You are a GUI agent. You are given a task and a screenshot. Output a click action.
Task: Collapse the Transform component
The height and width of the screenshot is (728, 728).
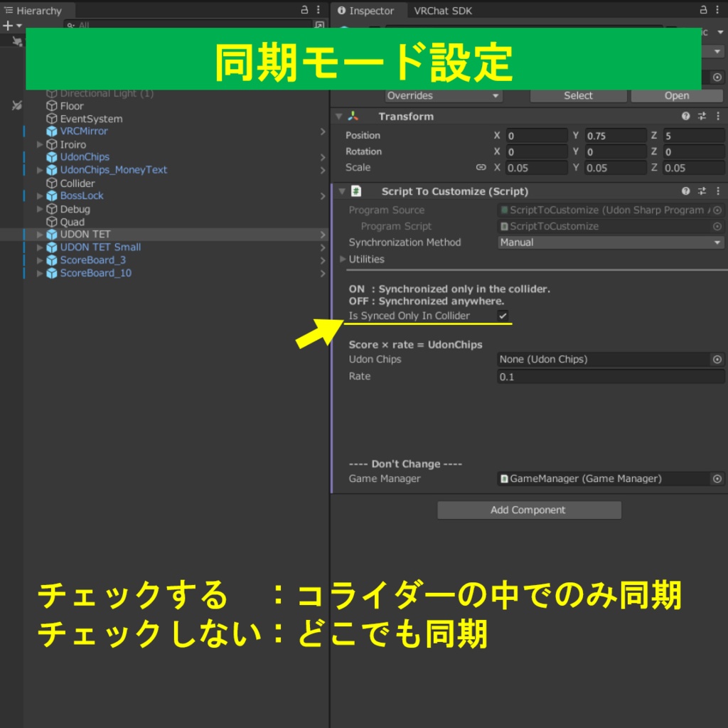coord(339,116)
